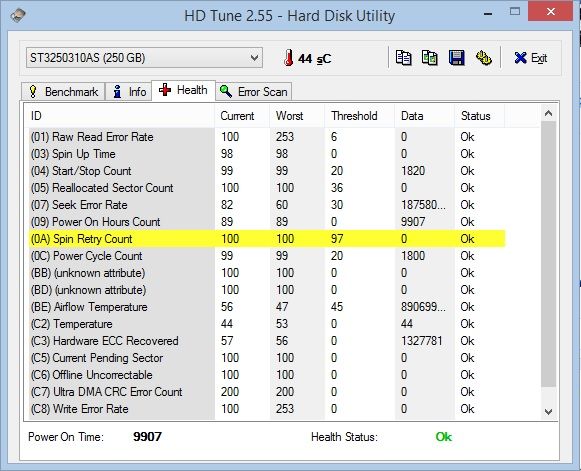Click the scrollbar up arrow
Image resolution: width=581 pixels, height=471 pixels.
pos(548,113)
